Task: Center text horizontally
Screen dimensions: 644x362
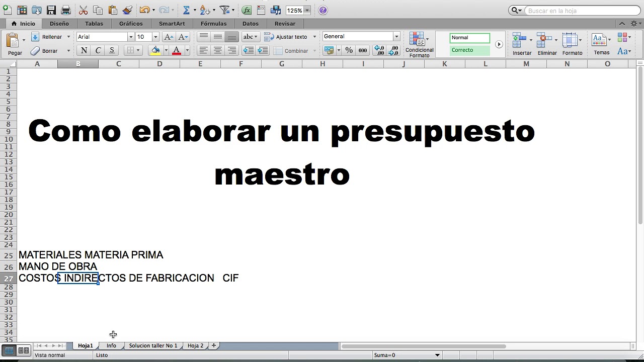Action: tap(217, 50)
